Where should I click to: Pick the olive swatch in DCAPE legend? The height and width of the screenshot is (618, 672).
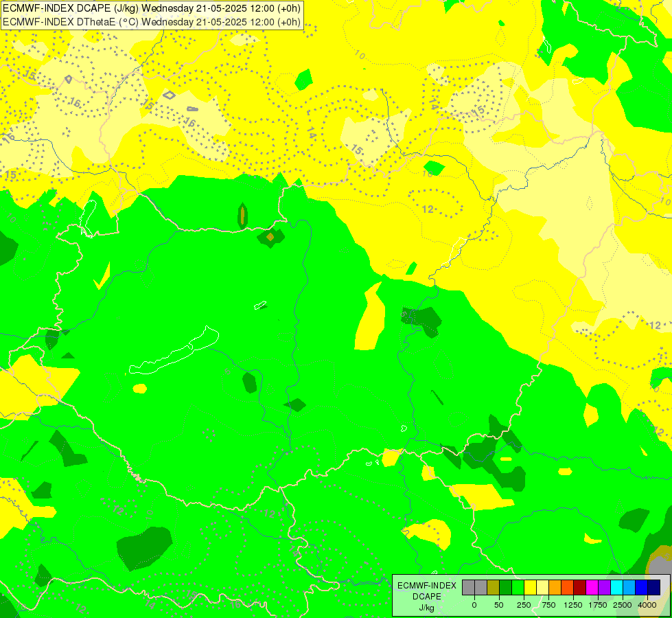[493, 588]
